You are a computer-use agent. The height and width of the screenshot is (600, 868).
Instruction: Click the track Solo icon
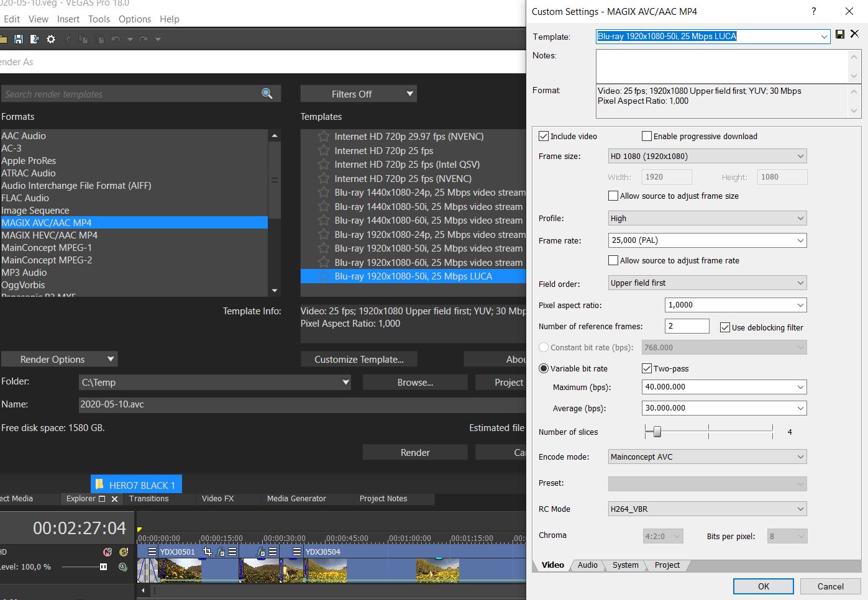(124, 552)
